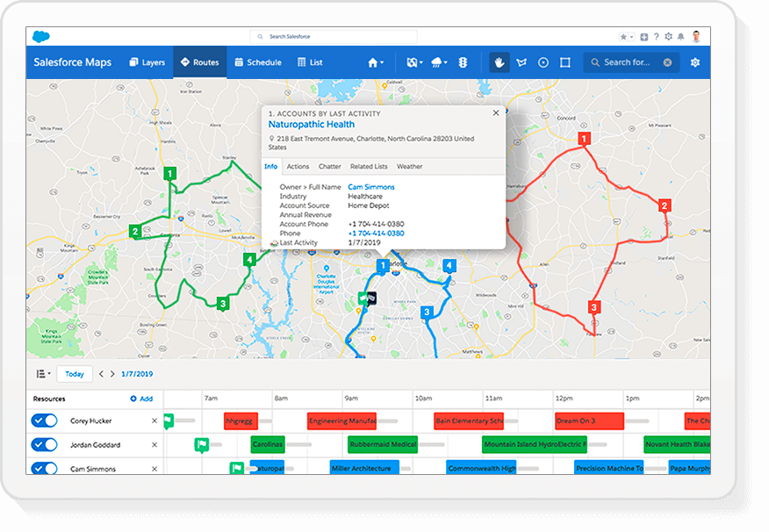Go to previous day arrow
The height and width of the screenshot is (532, 769).
click(x=101, y=374)
